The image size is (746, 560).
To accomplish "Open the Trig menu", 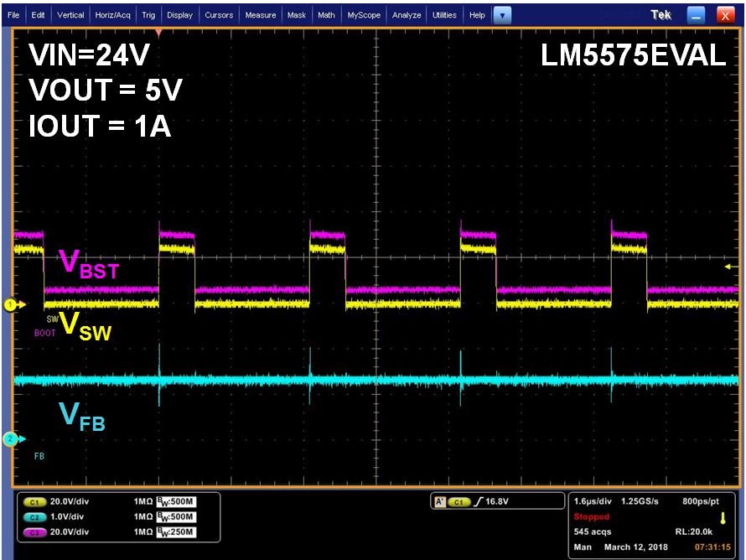I will [148, 15].
